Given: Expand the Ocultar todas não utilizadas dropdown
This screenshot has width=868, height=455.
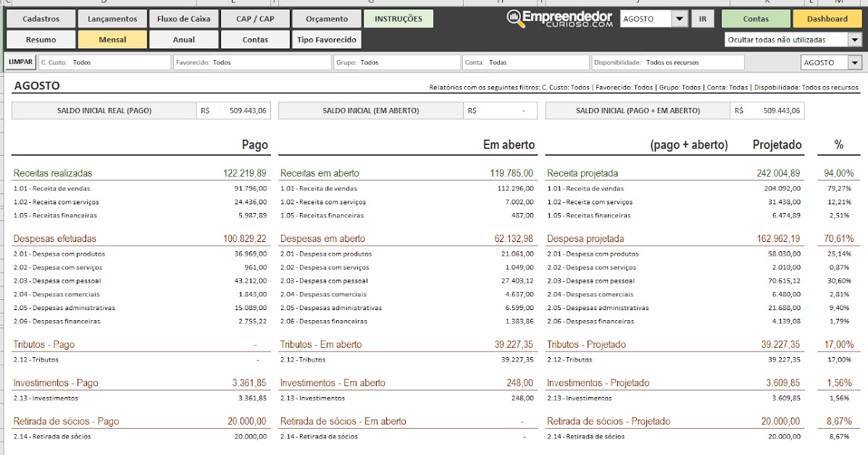Looking at the screenshot, I should tap(854, 40).
